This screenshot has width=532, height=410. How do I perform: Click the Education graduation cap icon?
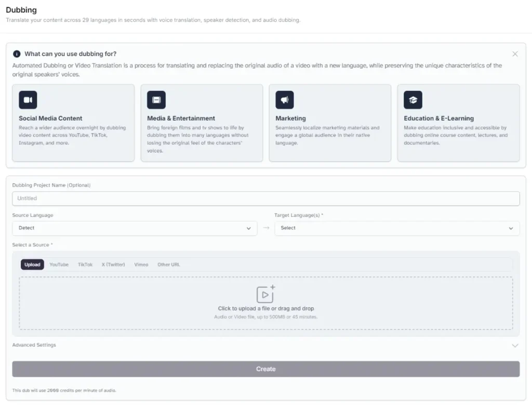pyautogui.click(x=413, y=100)
